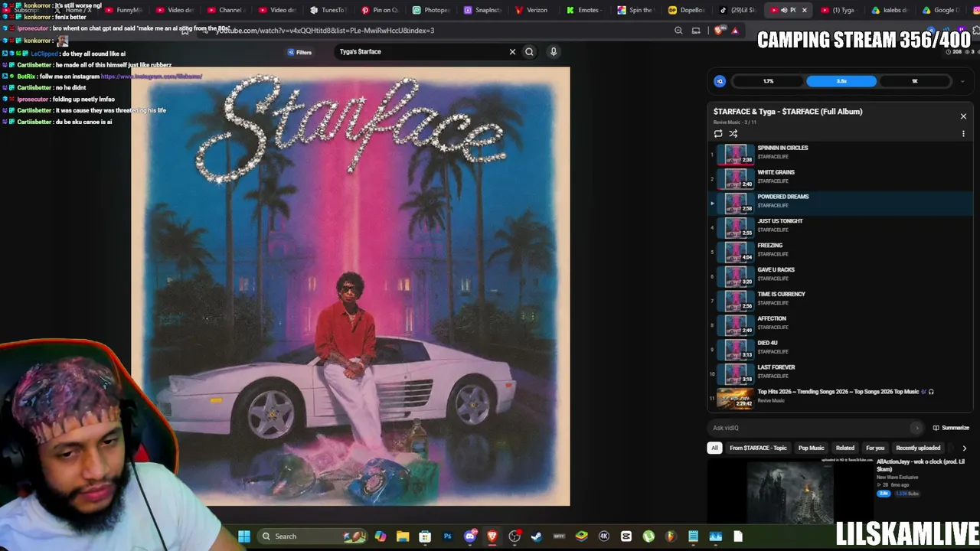Open uTorrent from the taskbar
This screenshot has height=551, width=980.
648,536
